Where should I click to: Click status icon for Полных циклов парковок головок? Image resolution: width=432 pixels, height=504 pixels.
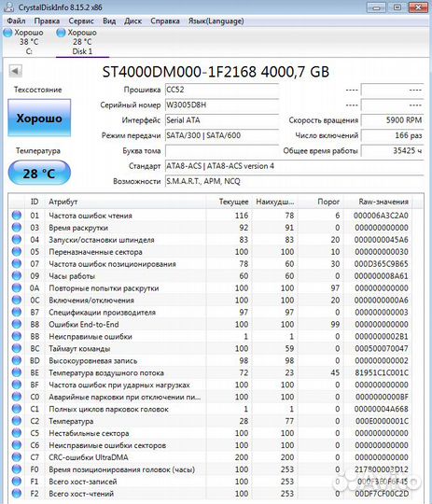17,409
